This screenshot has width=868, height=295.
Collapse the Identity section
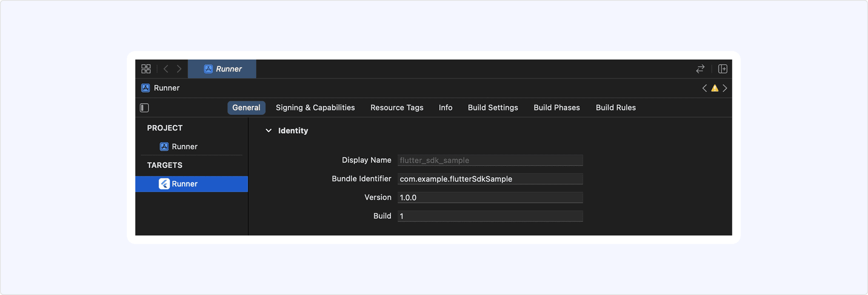268,130
